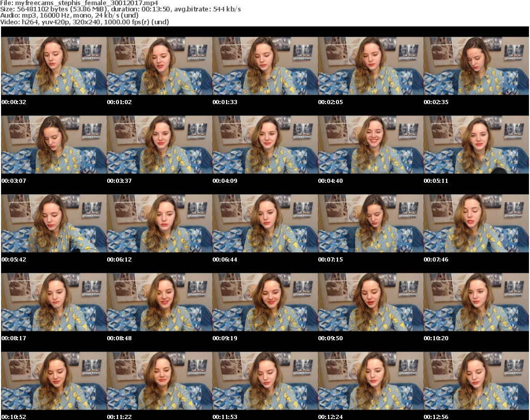
Task: Select the thumbnail at timestamp 00:02:05
Action: pos(371,66)
